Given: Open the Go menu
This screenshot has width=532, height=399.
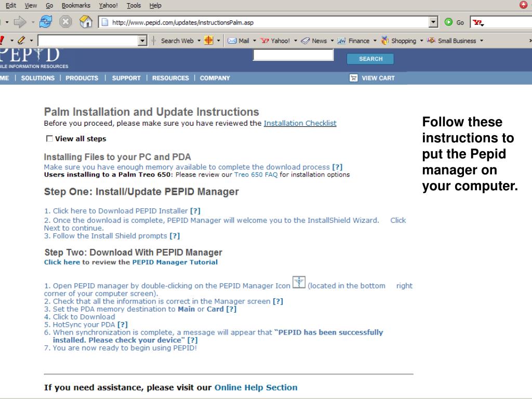Looking at the screenshot, I should click(49, 5).
